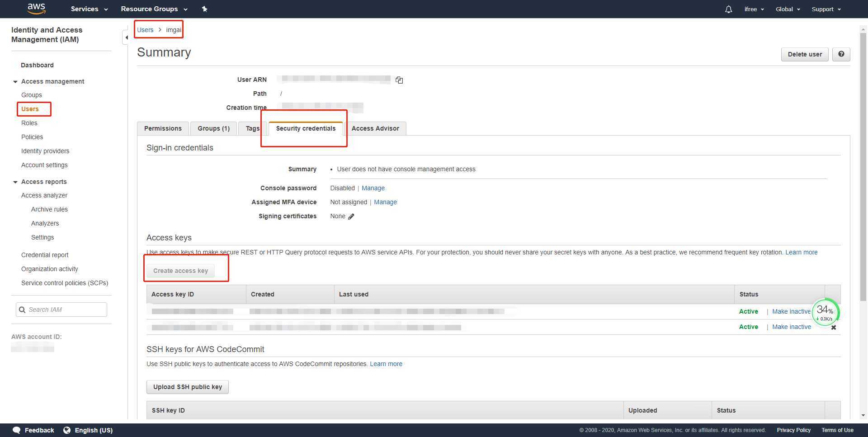Viewport: 868px width, 437px height.
Task: Open Users in the sidebar
Action: 30,109
